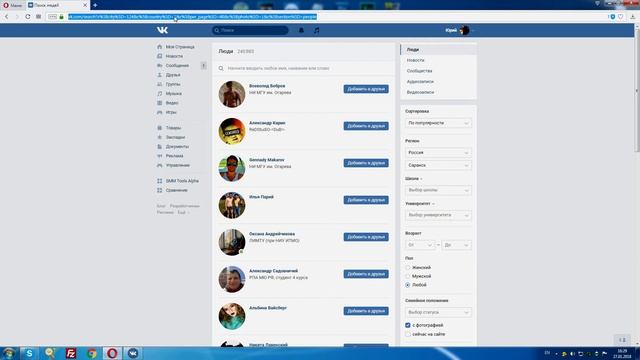Screen dimensions: 640x360
Task: Click the browser reload button
Action: pos(28,17)
